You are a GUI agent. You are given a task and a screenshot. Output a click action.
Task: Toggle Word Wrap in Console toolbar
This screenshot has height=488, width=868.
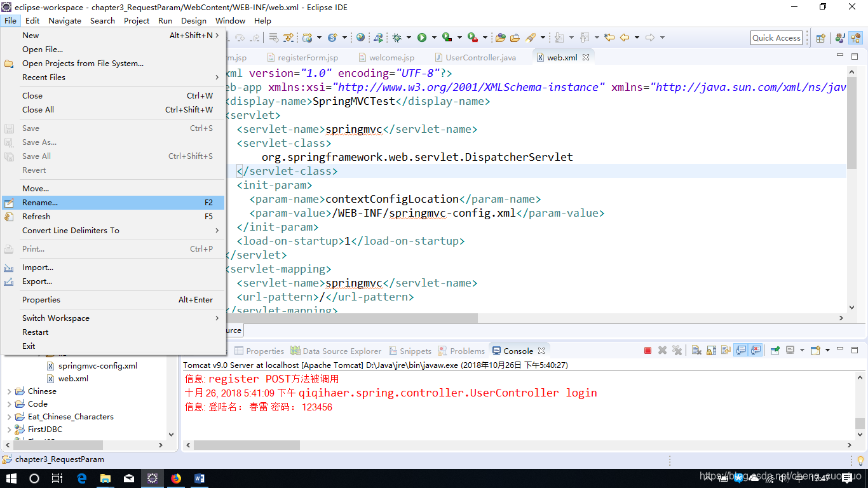pyautogui.click(x=726, y=350)
